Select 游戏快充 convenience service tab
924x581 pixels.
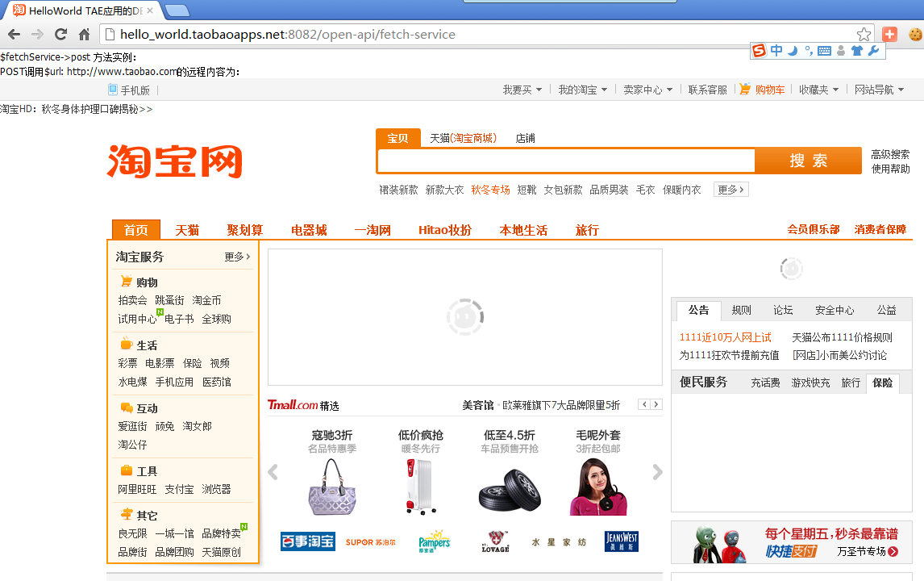coord(810,382)
